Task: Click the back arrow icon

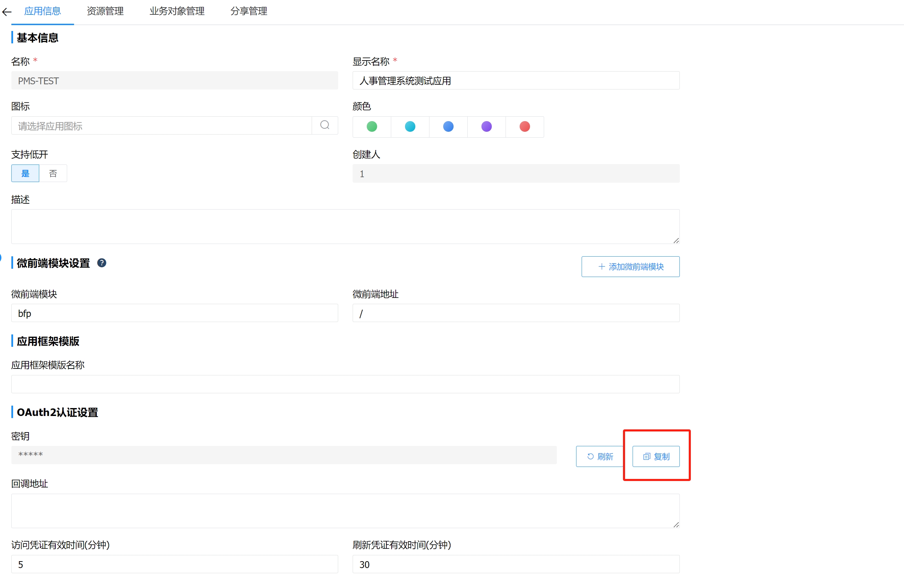Action: [x=7, y=12]
